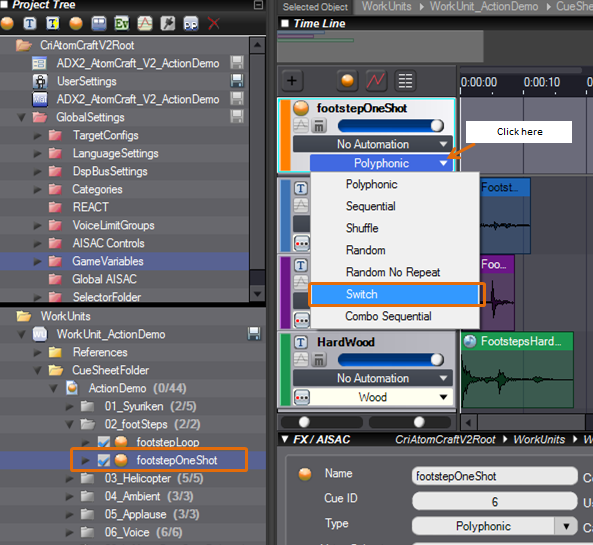Click the HardWood track volume slider

pyautogui.click(x=391, y=360)
